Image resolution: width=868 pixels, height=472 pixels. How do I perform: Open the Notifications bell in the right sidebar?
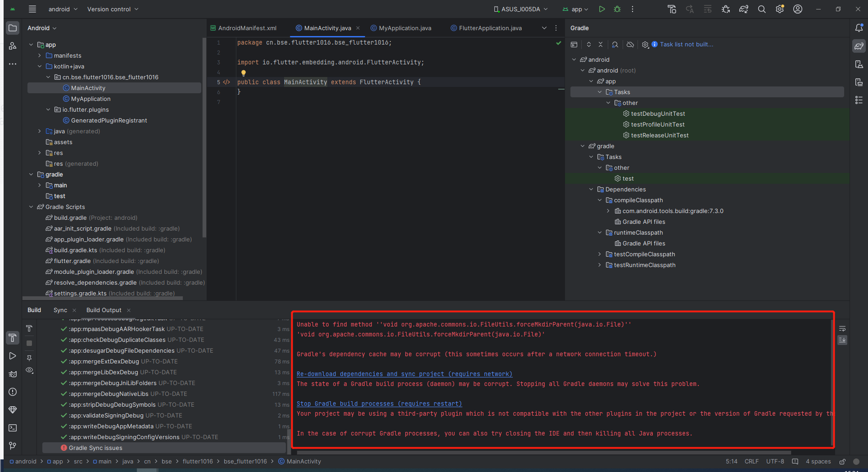(x=859, y=28)
